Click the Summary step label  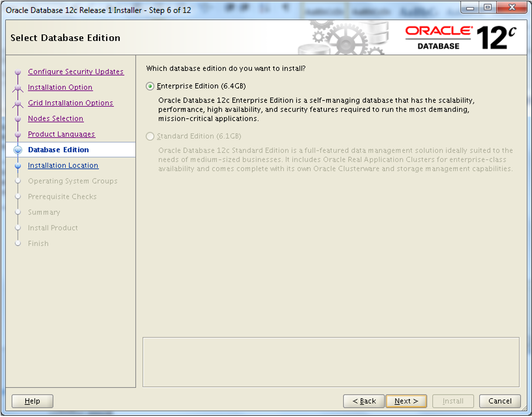coord(44,212)
